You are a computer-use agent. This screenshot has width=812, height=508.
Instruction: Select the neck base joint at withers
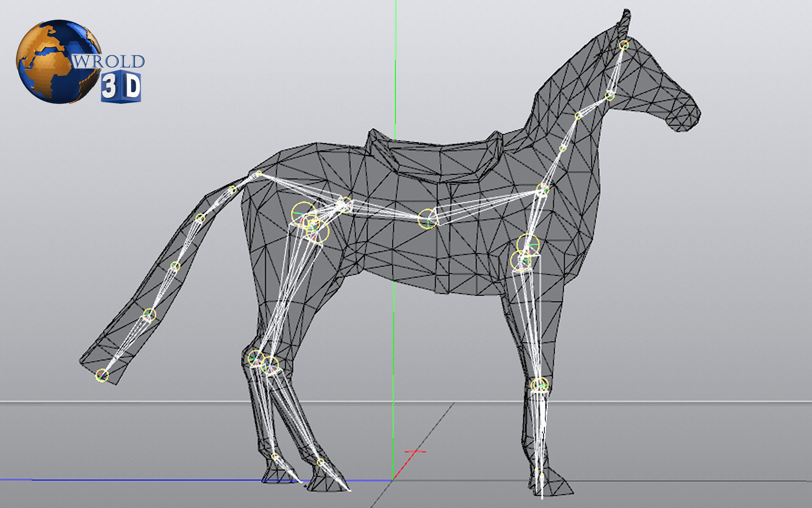542,190
